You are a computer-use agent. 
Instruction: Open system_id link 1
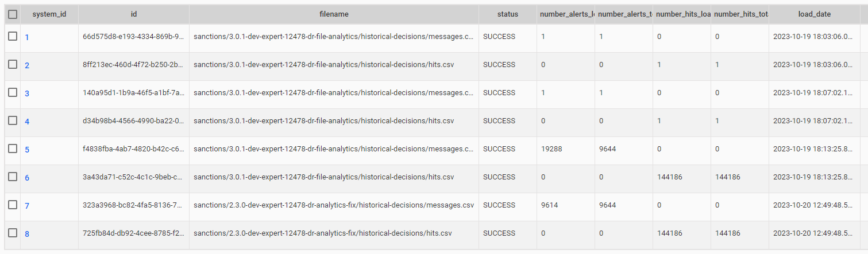pyautogui.click(x=27, y=37)
